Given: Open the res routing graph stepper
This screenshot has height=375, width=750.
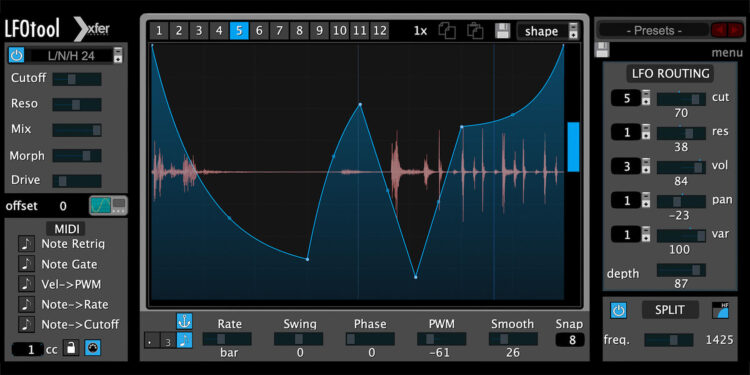Looking at the screenshot, I should [x=646, y=132].
